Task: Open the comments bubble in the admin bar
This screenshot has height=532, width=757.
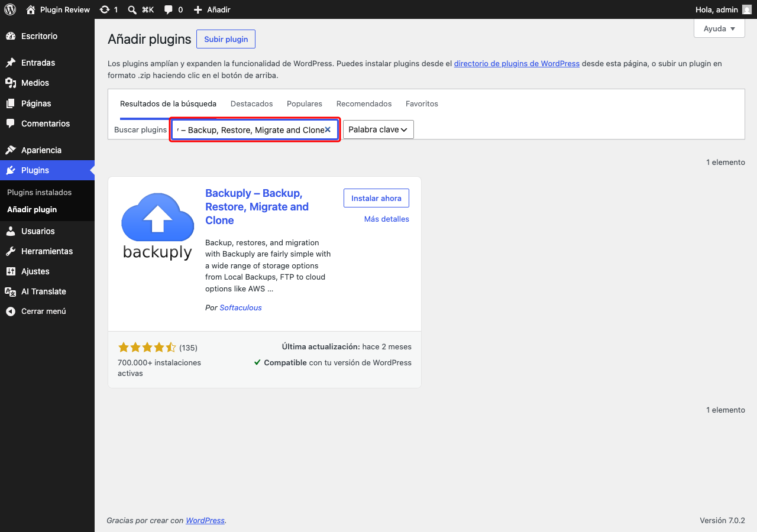Action: click(x=173, y=9)
